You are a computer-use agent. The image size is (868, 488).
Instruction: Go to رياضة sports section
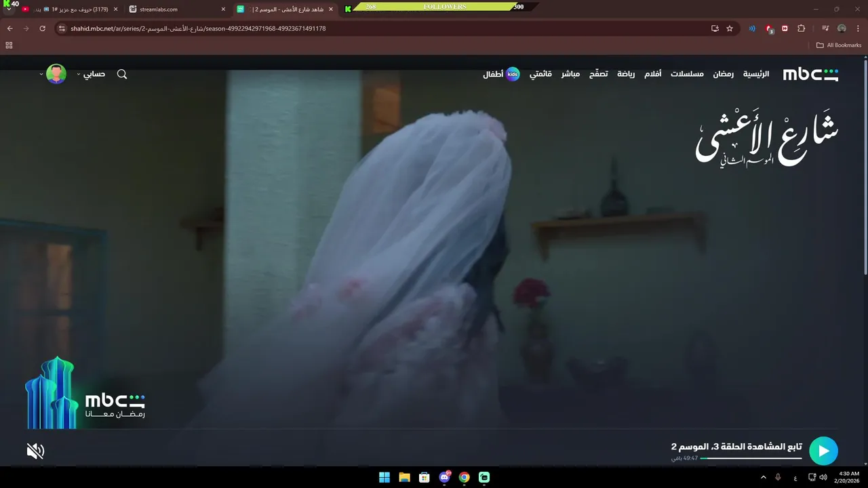(x=626, y=74)
